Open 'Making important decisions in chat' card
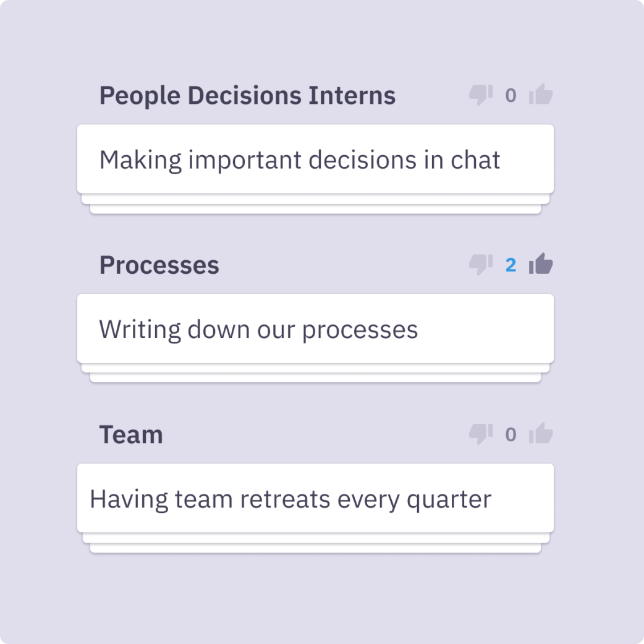Image resolution: width=644 pixels, height=644 pixels. coord(315,159)
